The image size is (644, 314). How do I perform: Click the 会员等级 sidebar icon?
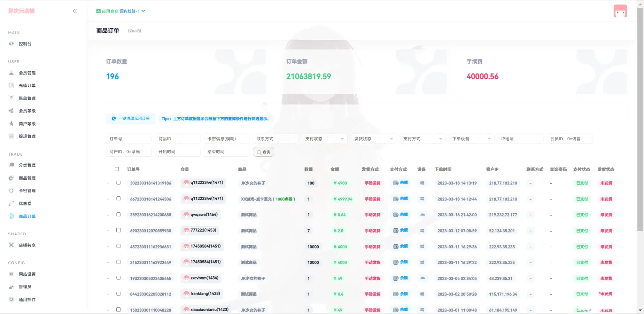[x=11, y=111]
